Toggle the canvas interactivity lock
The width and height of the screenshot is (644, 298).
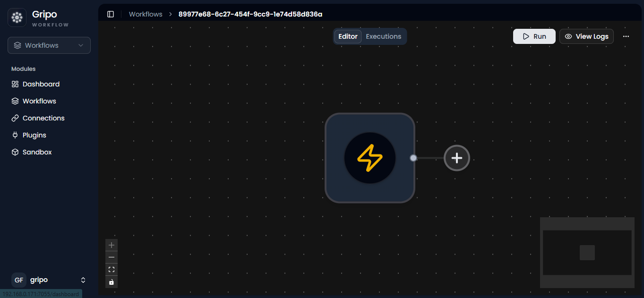coord(112,282)
